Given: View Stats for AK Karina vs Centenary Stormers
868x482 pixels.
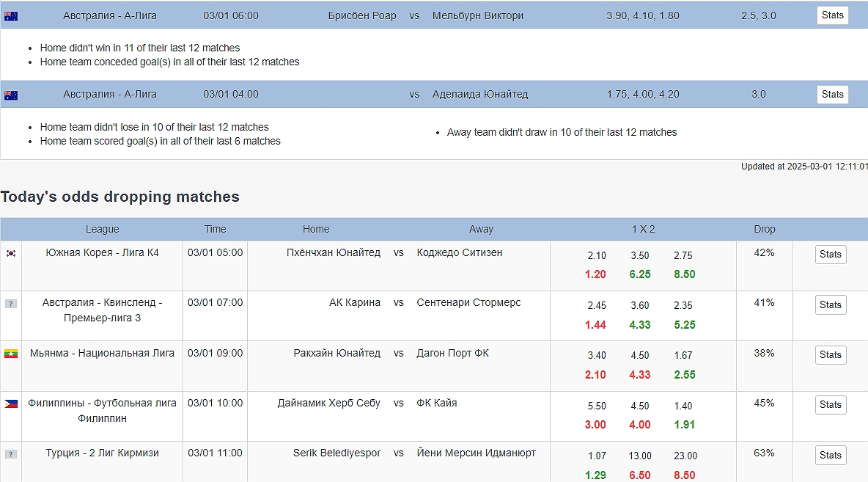Looking at the screenshot, I should coord(830,304).
